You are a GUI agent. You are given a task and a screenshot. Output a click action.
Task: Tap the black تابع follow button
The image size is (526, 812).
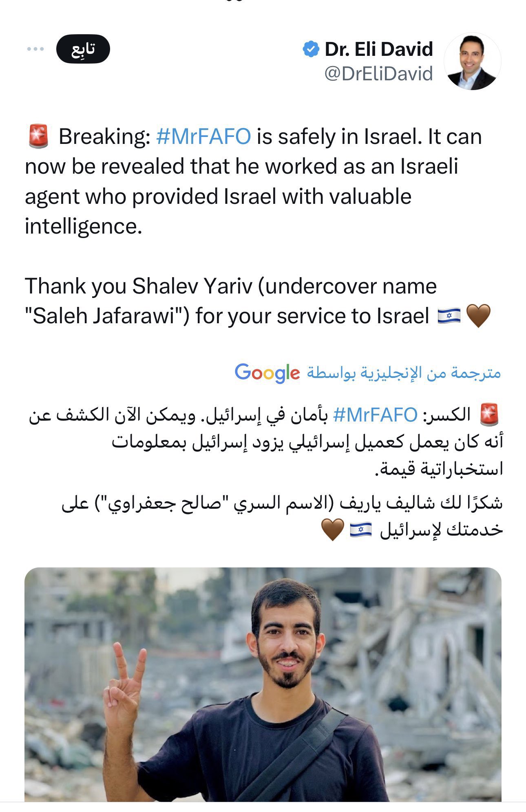83,49
